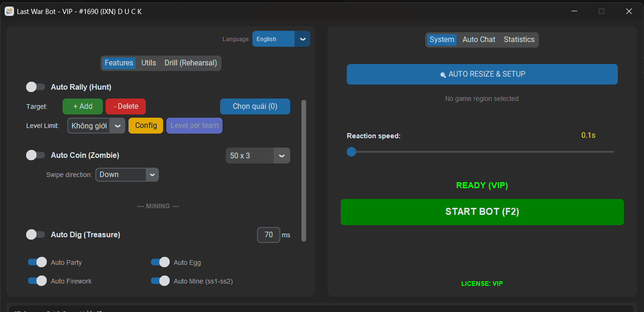Screen dimensions: 644x312
Task: Enable the Auto Rally (Hunt) toggle
Action: (x=36, y=87)
